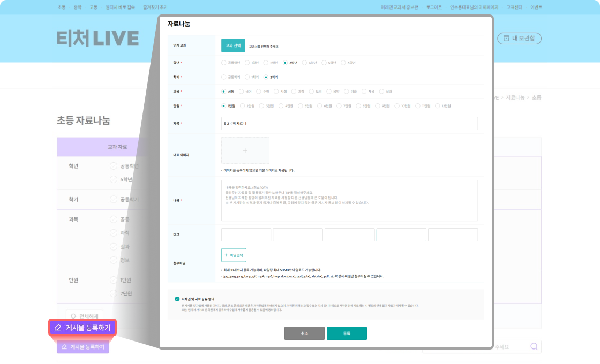This screenshot has height=364, width=600.
Task: Click into the 제목 title input field
Action: point(349,123)
